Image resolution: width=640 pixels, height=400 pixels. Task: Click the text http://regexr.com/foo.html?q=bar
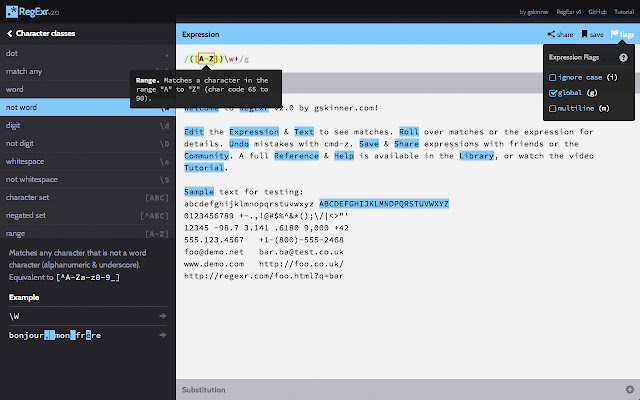pos(264,276)
